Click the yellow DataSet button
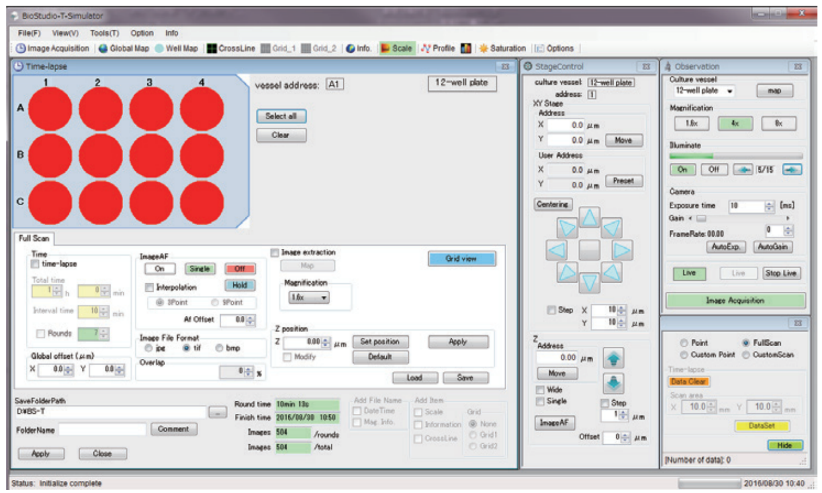 coord(762,426)
